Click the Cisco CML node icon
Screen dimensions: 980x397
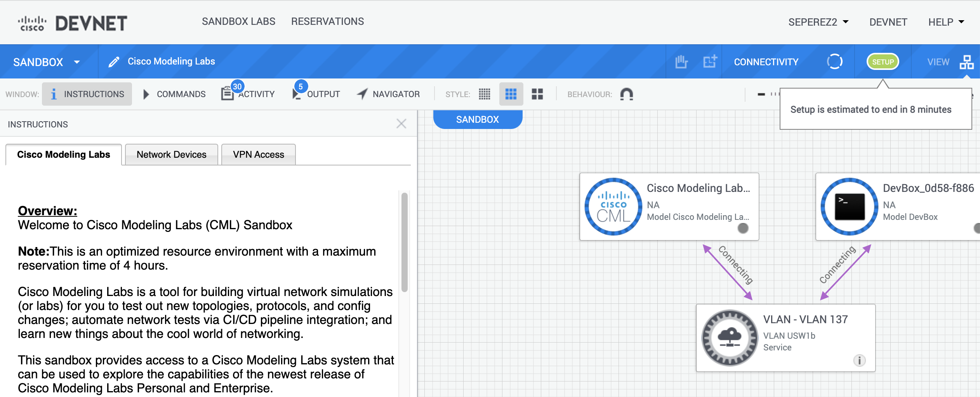click(613, 207)
